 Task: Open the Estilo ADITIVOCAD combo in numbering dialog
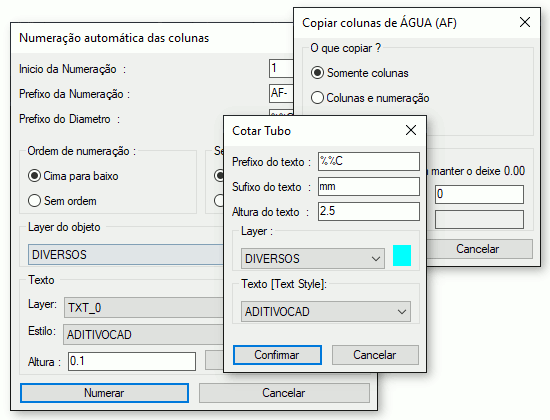tap(143, 335)
